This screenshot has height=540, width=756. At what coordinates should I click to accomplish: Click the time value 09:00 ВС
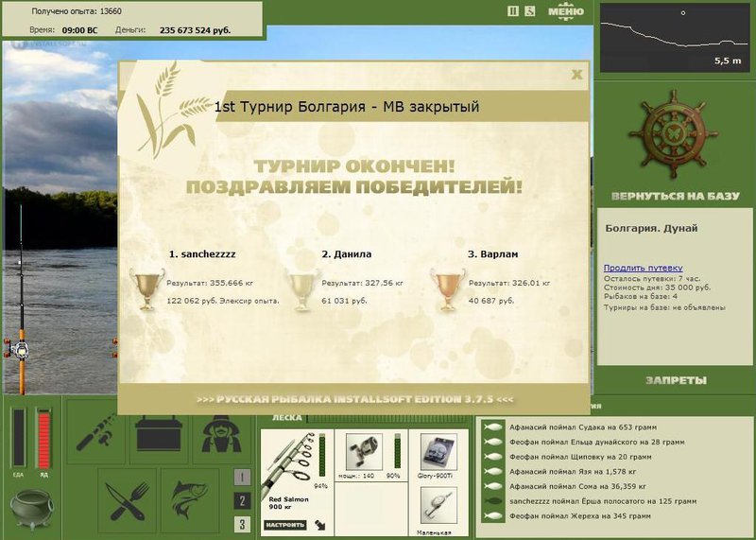[79, 30]
